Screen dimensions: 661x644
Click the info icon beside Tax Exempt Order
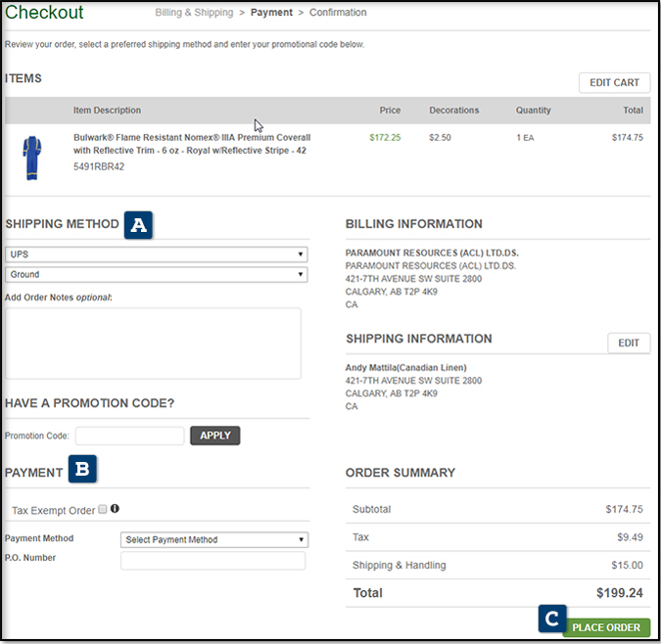116,509
